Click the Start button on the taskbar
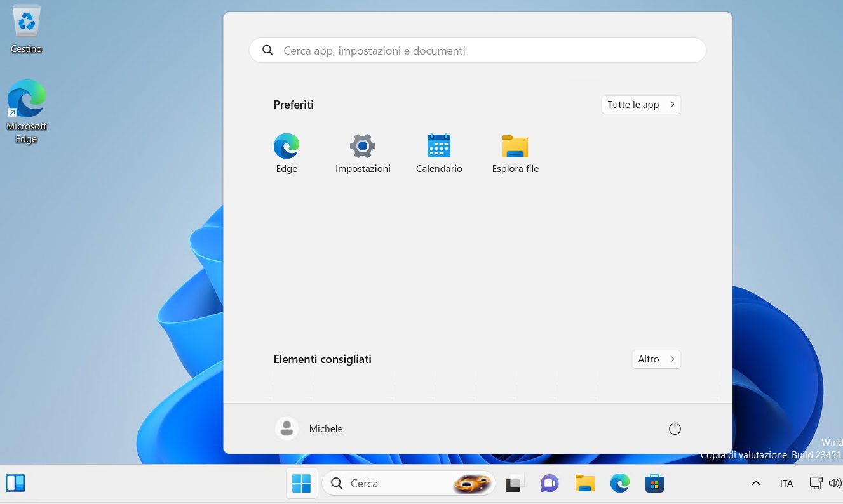This screenshot has width=843, height=504. pos(301,484)
